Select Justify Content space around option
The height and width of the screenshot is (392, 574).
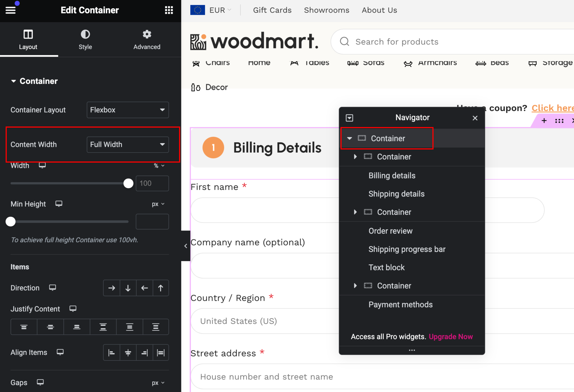(x=130, y=327)
